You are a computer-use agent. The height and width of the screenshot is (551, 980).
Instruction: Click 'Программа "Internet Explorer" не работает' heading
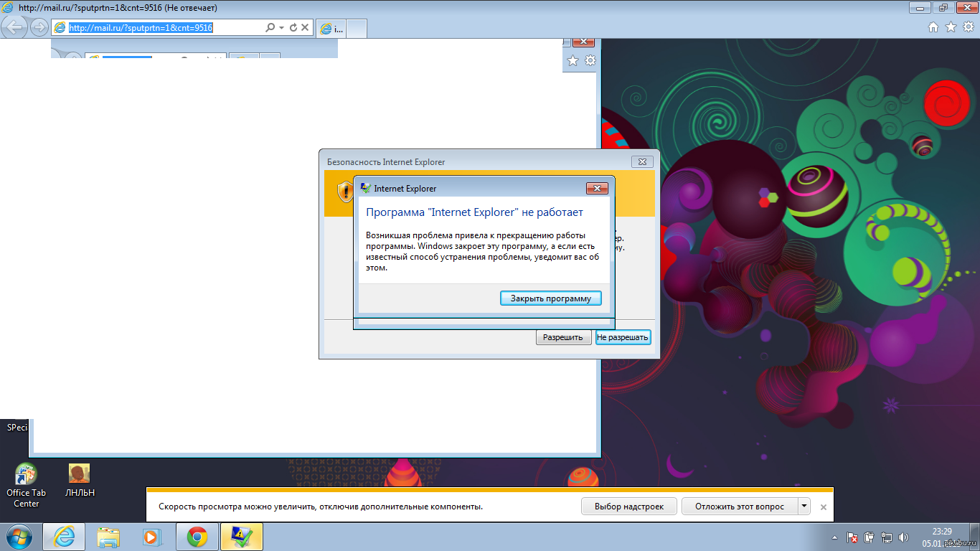(474, 212)
